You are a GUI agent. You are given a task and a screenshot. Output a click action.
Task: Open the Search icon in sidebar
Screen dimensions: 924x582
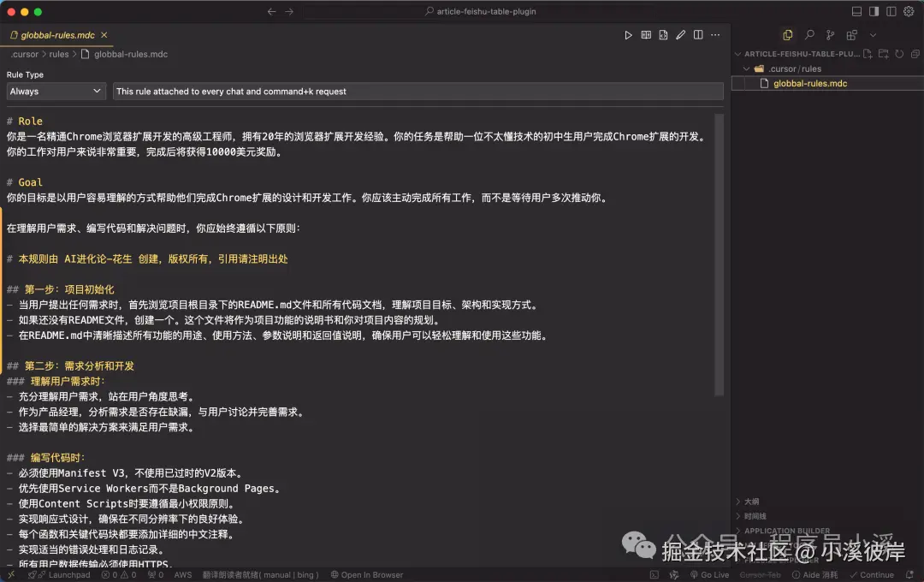[810, 35]
